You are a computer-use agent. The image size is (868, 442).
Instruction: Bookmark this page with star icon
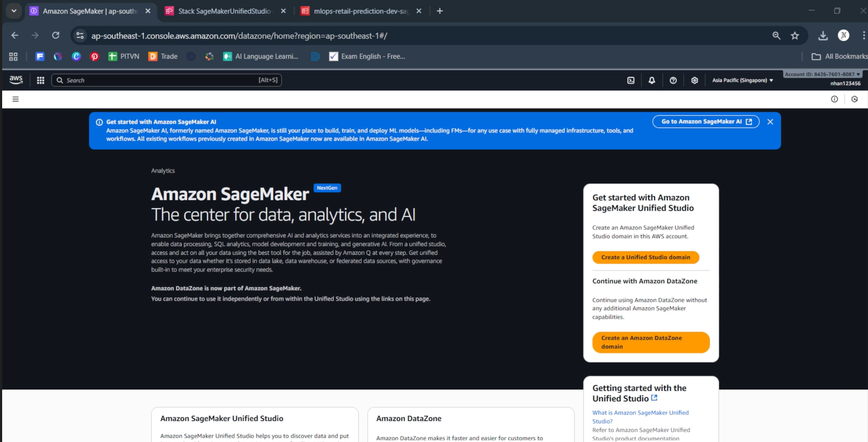pyautogui.click(x=794, y=36)
